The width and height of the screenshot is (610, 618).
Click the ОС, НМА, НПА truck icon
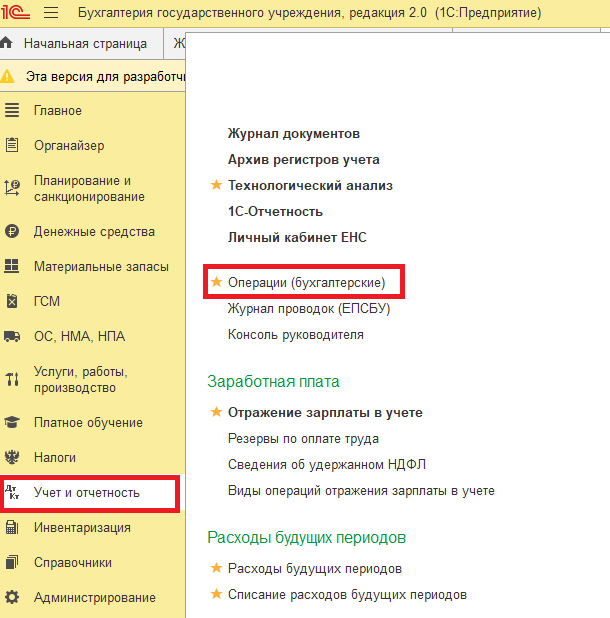coord(12,336)
